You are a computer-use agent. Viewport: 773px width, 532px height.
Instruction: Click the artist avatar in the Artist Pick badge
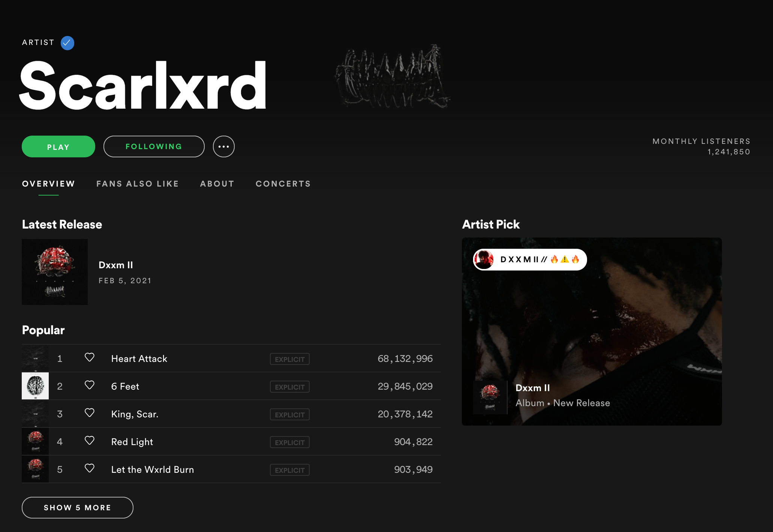484,259
